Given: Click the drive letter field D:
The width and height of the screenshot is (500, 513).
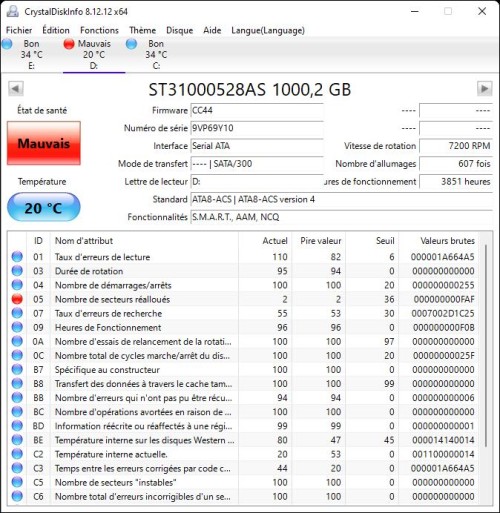Looking at the screenshot, I should 257,182.
